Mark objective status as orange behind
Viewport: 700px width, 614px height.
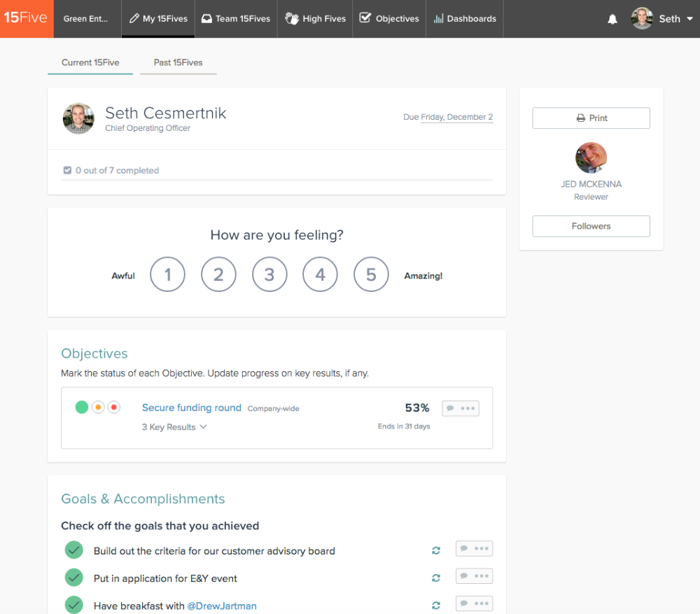tap(98, 407)
